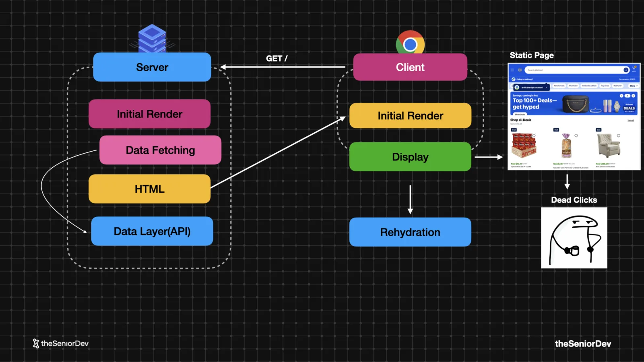Click the frustrated meme image under Dead Clicks
This screenshot has height=362, width=644.
[x=574, y=238]
